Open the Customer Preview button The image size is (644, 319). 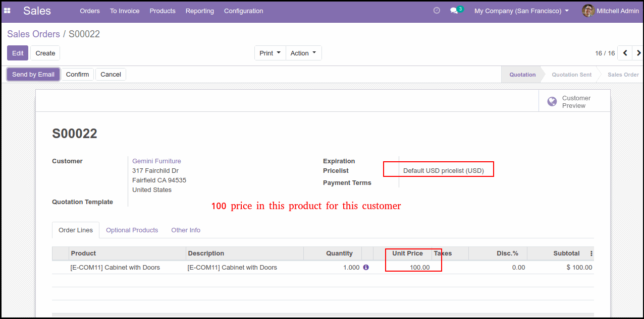tap(574, 102)
